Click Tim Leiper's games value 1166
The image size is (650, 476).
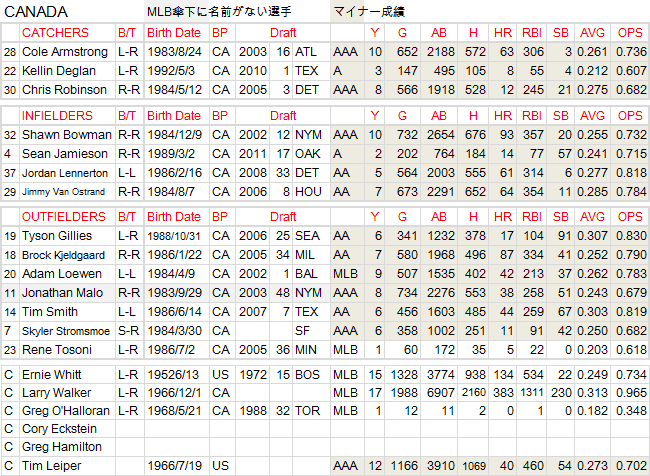pos(404,466)
